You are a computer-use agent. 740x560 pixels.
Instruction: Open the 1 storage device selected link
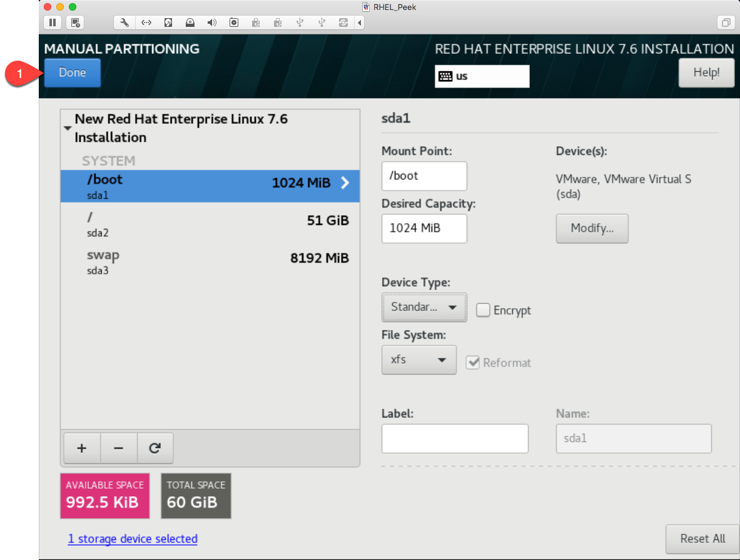[x=133, y=539]
